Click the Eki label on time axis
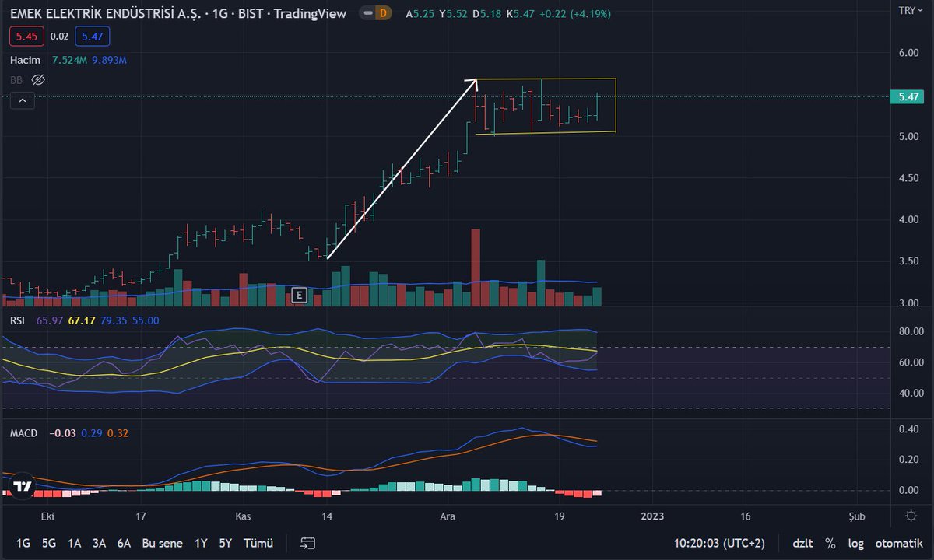 tap(48, 516)
